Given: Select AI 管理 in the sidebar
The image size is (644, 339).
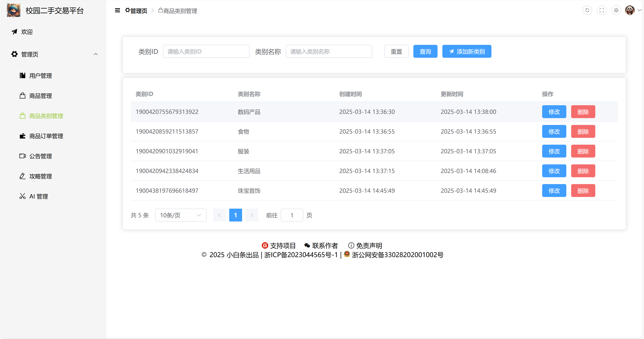Looking at the screenshot, I should [38, 196].
